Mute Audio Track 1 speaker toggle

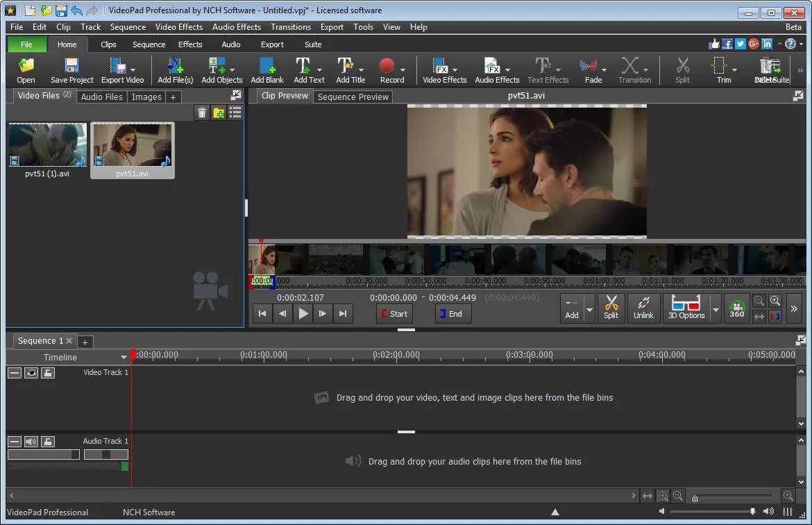click(31, 442)
